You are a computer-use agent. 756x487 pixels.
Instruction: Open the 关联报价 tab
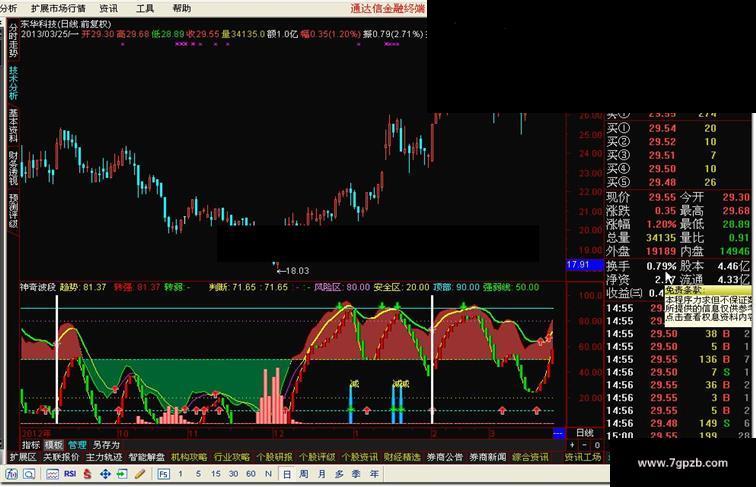click(61, 457)
